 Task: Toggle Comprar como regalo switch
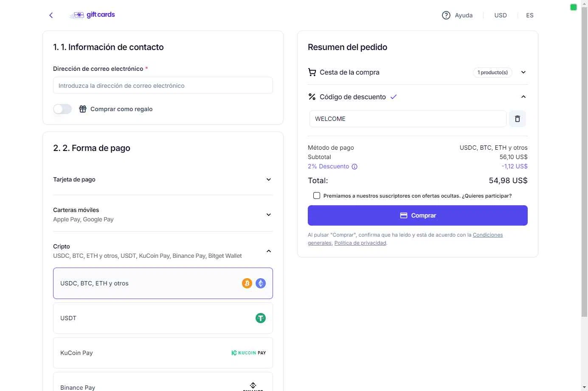pyautogui.click(x=62, y=109)
